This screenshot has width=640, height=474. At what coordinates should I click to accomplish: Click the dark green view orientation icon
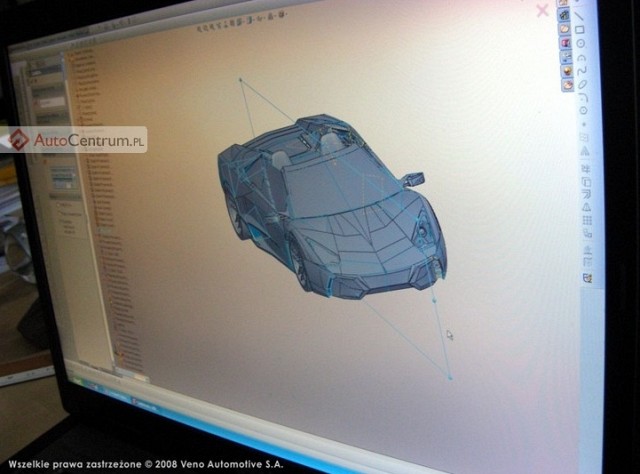[x=564, y=15]
